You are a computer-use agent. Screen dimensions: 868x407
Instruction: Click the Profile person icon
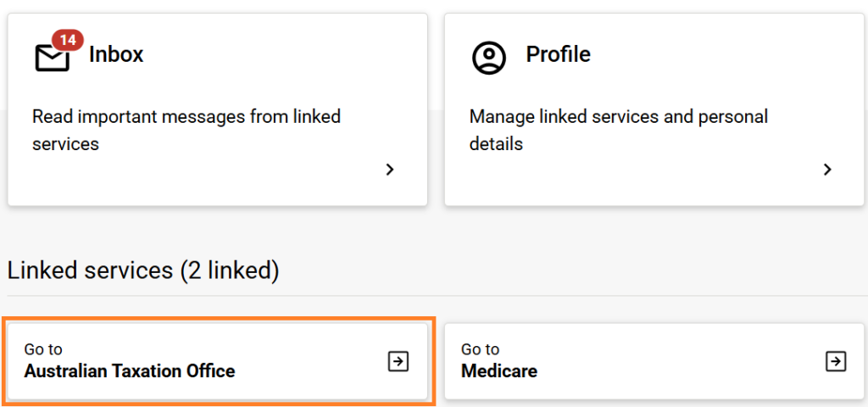pos(488,57)
